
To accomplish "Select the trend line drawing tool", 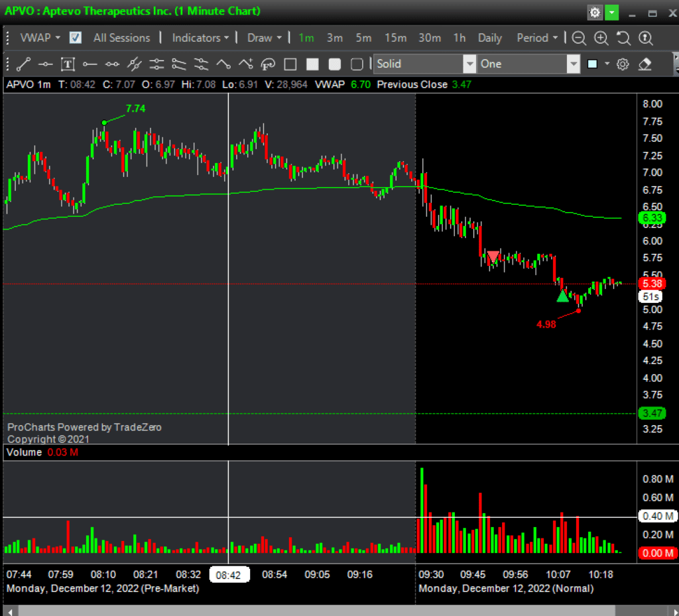I will click(24, 64).
